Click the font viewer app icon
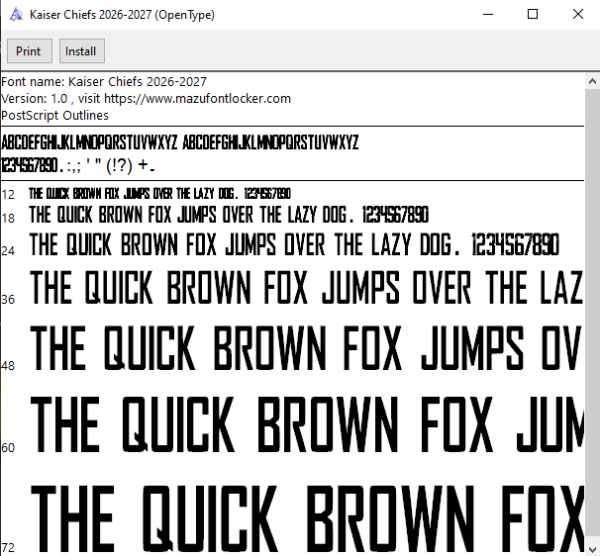Viewport: 600px width, 556px height. (x=16, y=15)
